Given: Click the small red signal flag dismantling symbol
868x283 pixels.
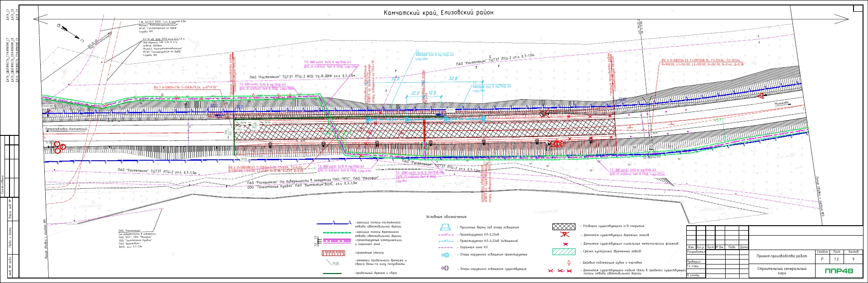Looking at the screenshot, I should pos(565,244).
